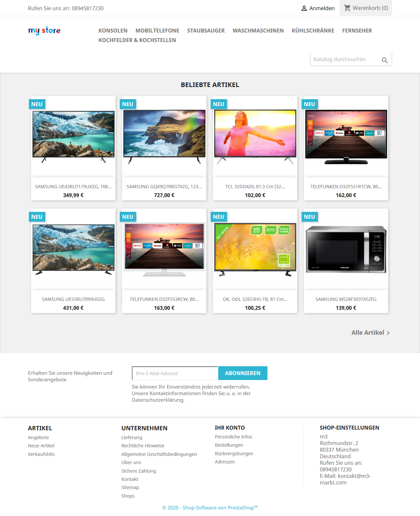Click product title SAMSUNG MS28F303TAS/EG

[x=346, y=299]
